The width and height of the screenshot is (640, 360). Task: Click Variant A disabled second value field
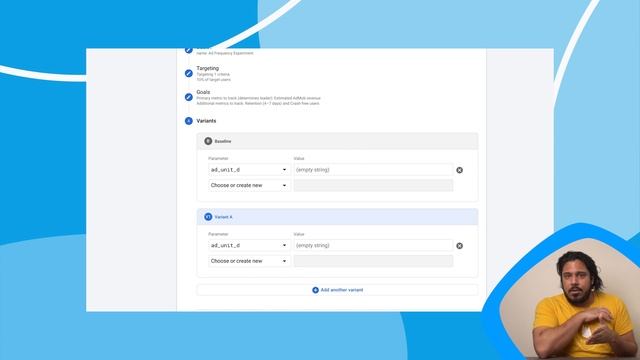[x=373, y=261]
